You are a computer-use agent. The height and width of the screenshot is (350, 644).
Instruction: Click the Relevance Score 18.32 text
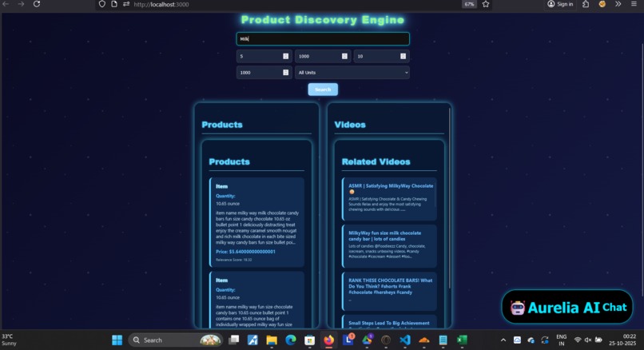pyautogui.click(x=233, y=260)
